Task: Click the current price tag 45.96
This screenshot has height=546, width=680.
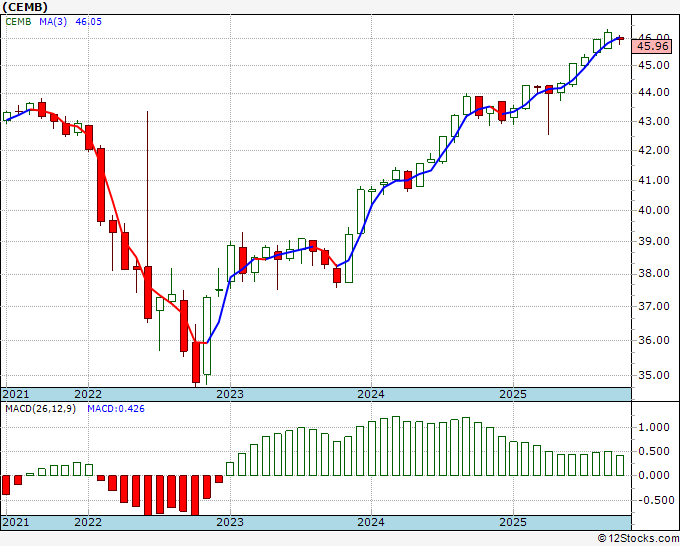Action: (x=652, y=46)
